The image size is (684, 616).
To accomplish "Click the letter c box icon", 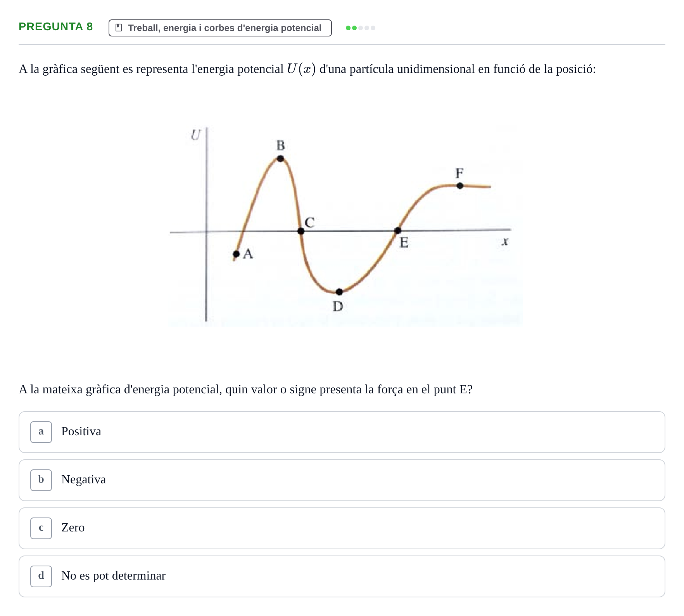I will tap(41, 528).
